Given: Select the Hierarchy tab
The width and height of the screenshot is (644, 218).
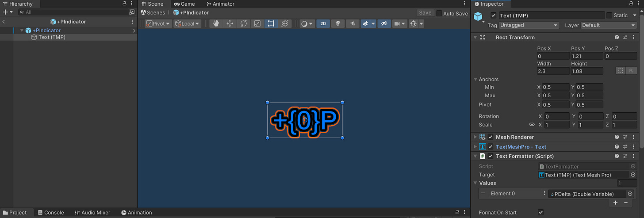Looking at the screenshot, I should (18, 4).
